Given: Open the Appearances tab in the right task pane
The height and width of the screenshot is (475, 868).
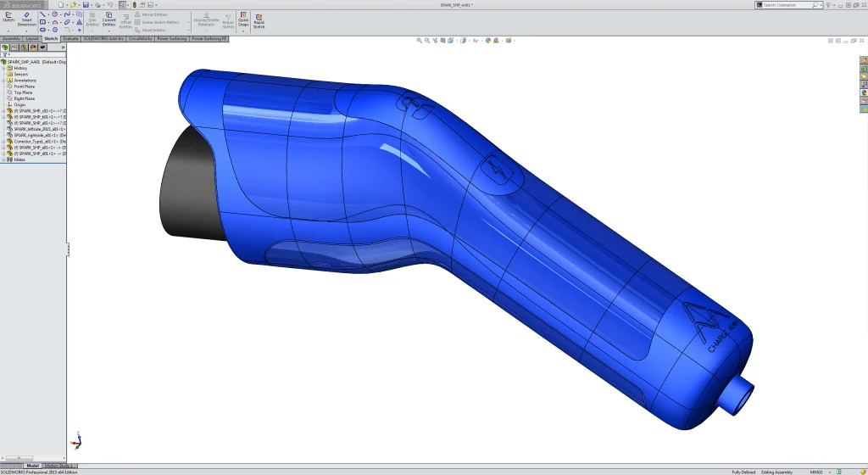Looking at the screenshot, I should (864, 92).
